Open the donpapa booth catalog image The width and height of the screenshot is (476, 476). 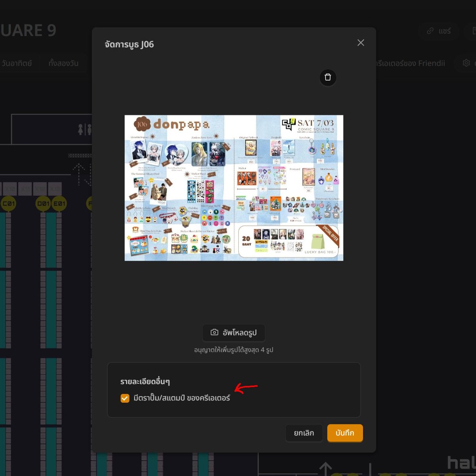234,188
